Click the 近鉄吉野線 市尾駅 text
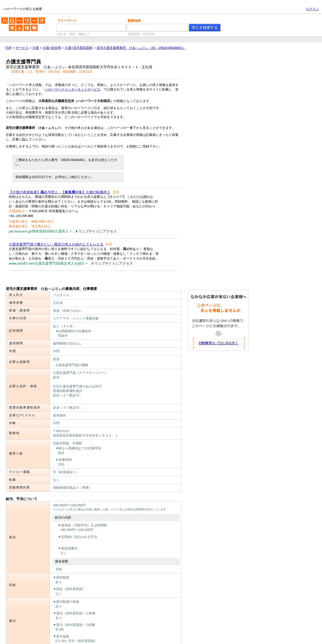 click(x=67, y=443)
